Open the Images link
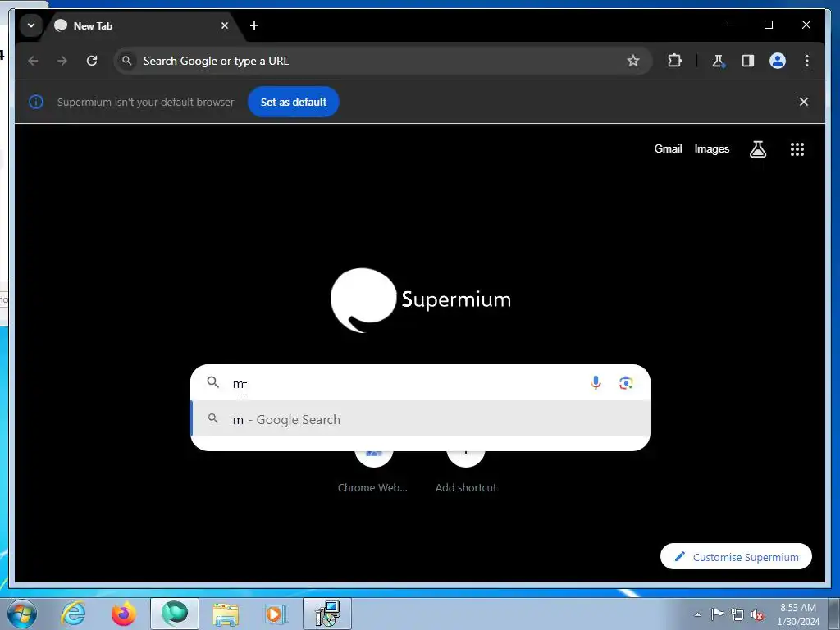The image size is (840, 630). (x=711, y=149)
